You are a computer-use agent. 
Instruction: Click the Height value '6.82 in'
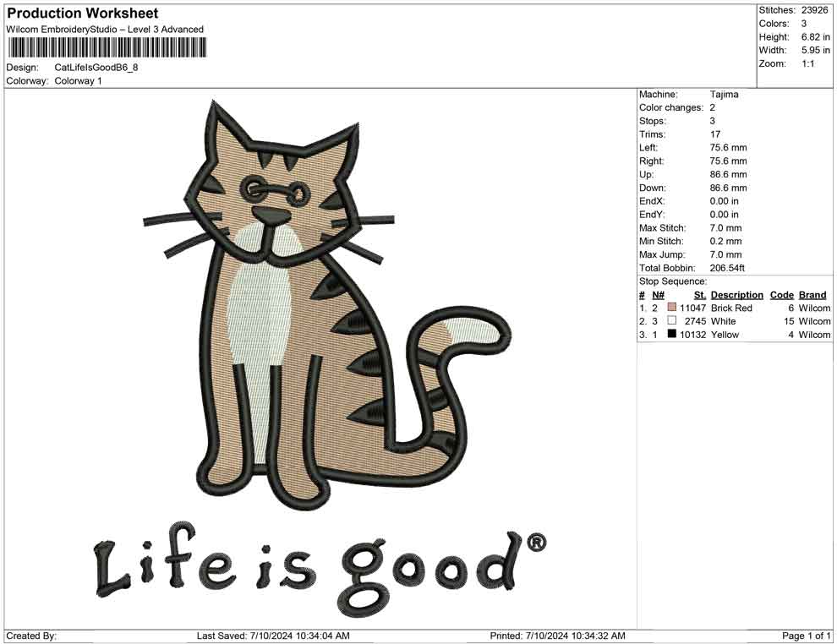click(x=815, y=37)
